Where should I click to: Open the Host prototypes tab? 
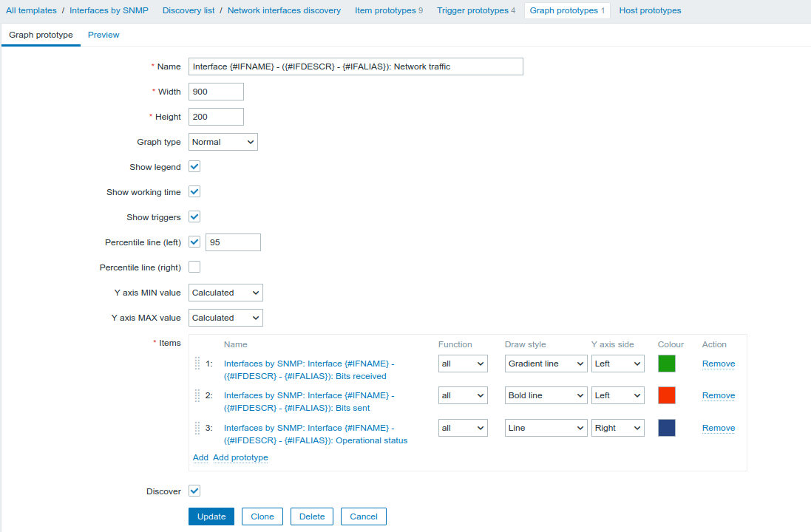650,10
